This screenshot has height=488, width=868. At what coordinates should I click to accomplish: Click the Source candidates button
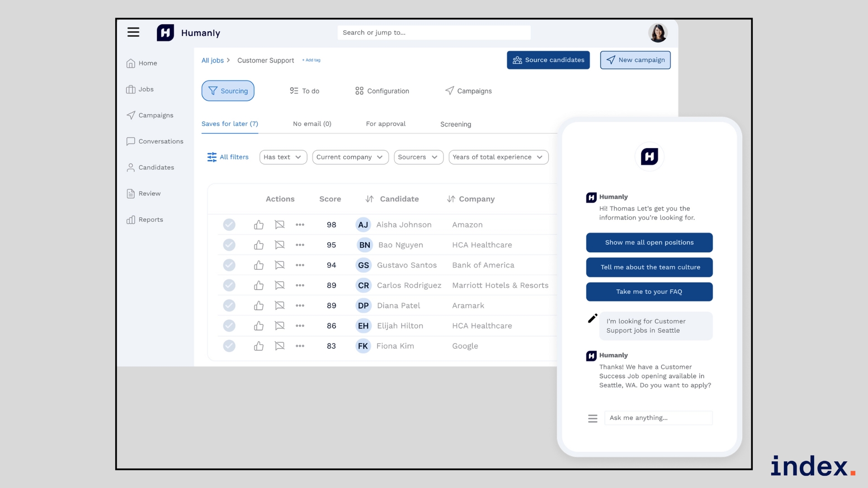coord(548,60)
